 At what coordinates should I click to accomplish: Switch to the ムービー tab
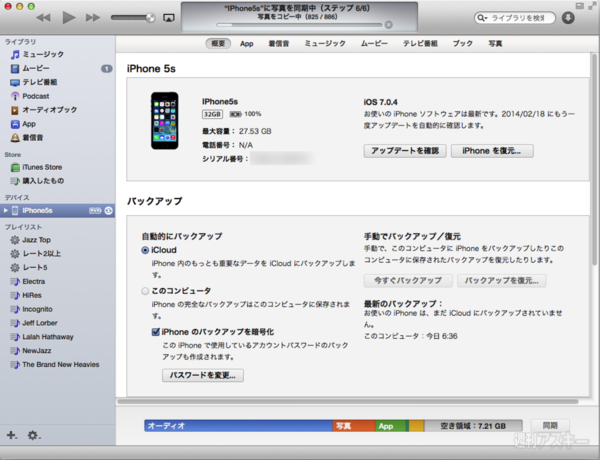point(374,44)
